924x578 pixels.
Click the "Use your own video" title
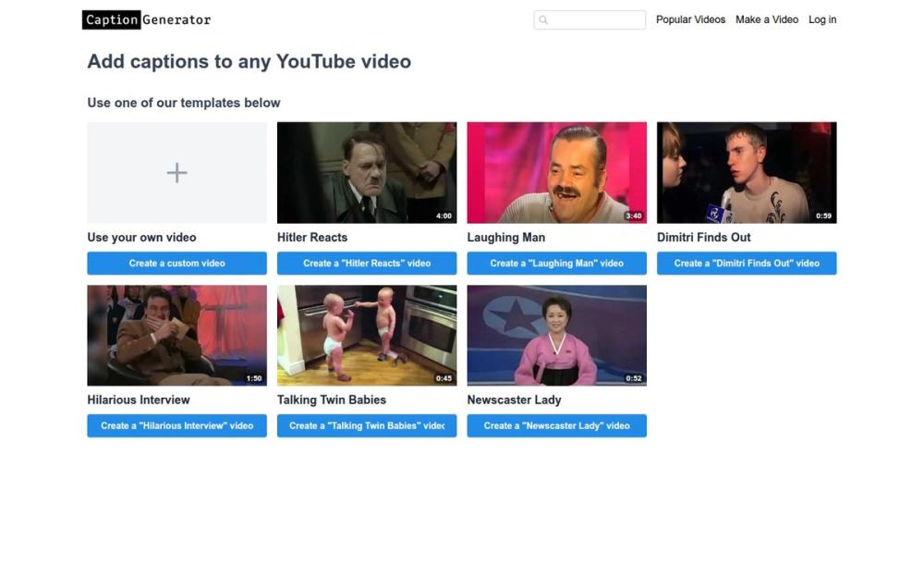(x=141, y=237)
